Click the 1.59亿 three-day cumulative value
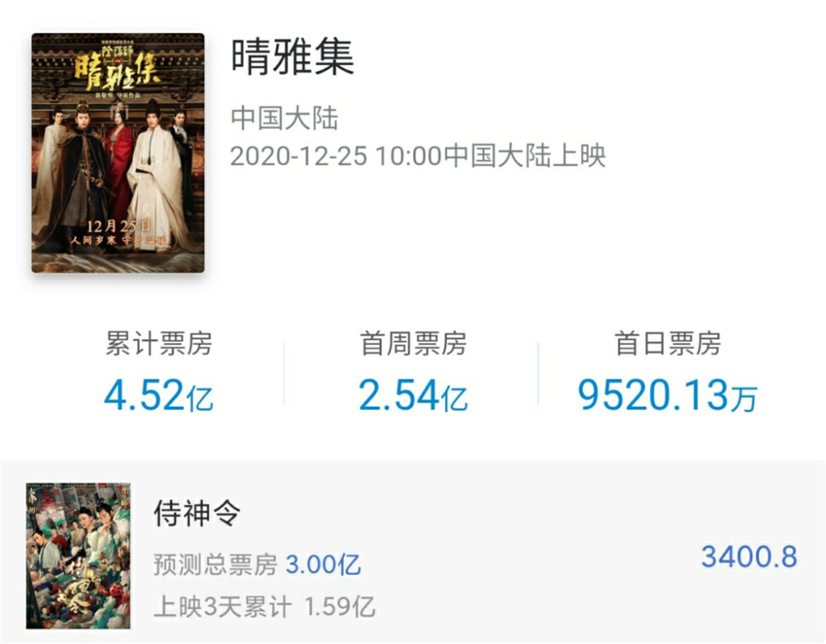Screen dimensions: 826x644 pos(340,607)
